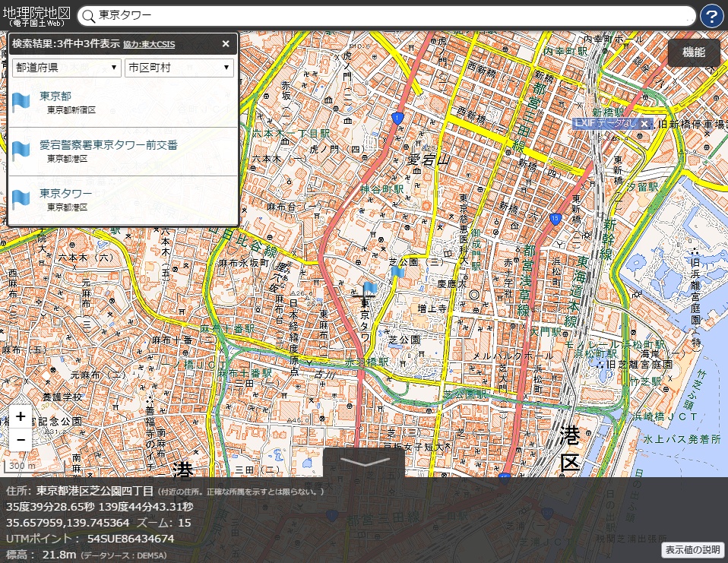
Task: Open the 都道府県 dropdown
Action: pyautogui.click(x=67, y=68)
